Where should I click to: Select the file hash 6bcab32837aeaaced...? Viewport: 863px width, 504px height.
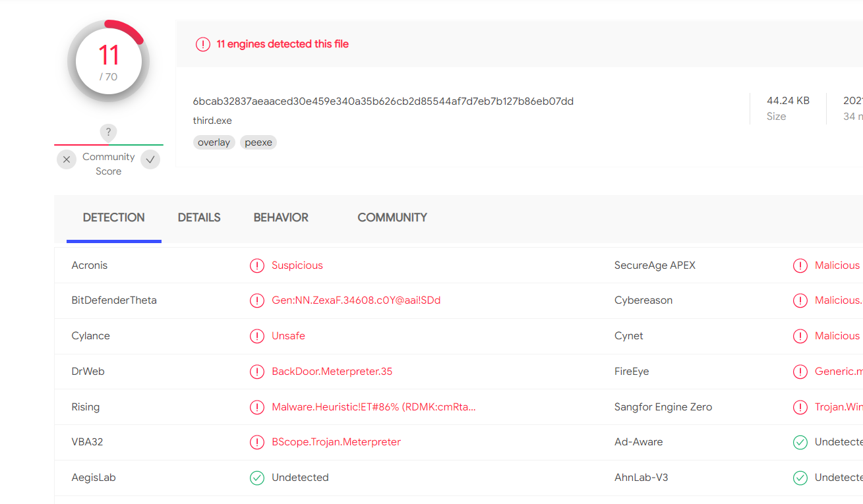coord(383,101)
